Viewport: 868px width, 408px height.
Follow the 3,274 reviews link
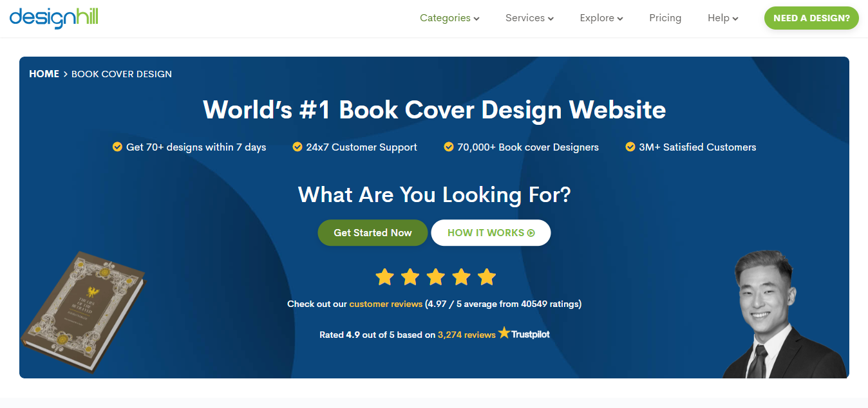pos(466,334)
